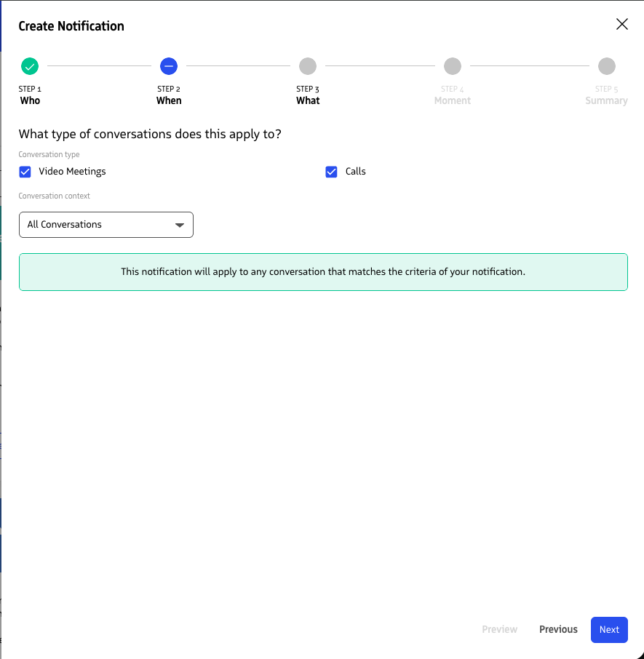
Task: Click the blue Step 2 circle icon
Action: [169, 66]
